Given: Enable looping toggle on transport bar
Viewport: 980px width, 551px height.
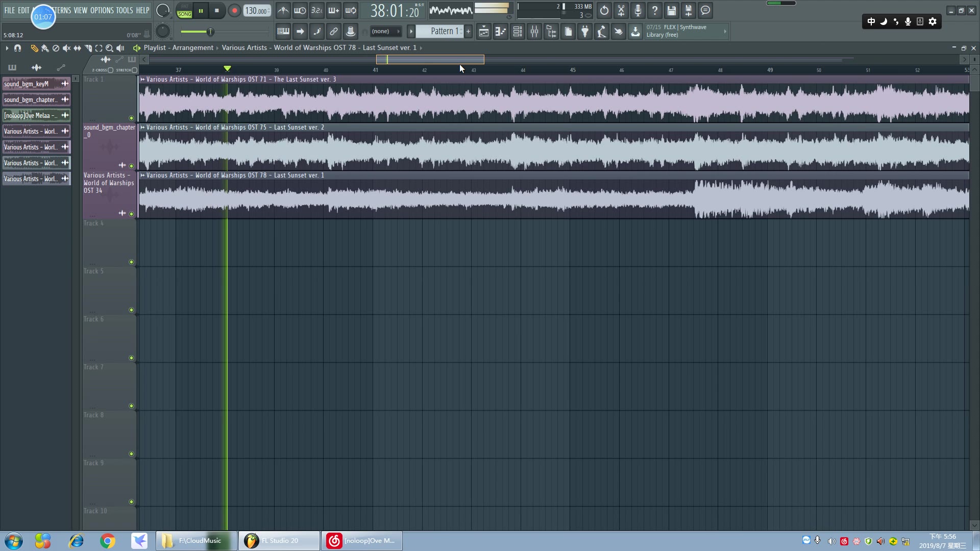Looking at the screenshot, I should click(x=350, y=10).
